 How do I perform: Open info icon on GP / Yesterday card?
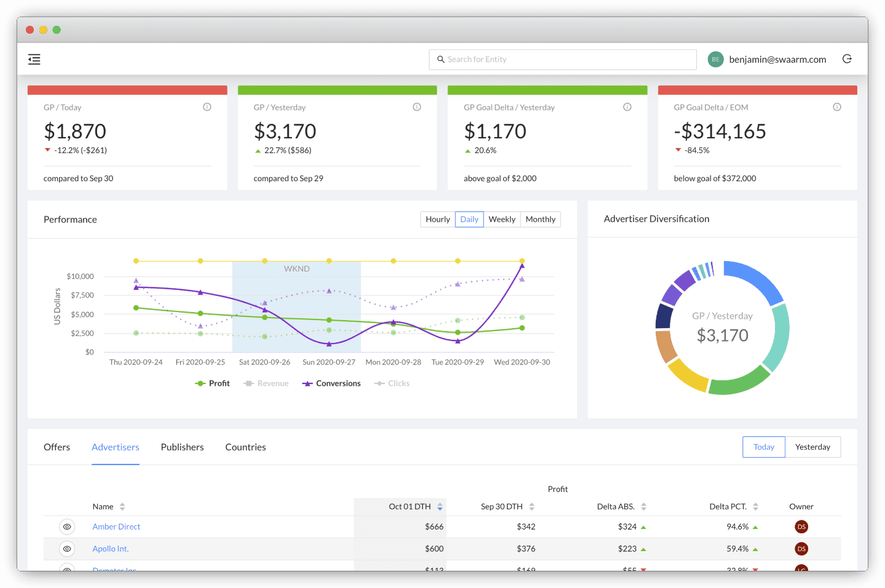417,107
